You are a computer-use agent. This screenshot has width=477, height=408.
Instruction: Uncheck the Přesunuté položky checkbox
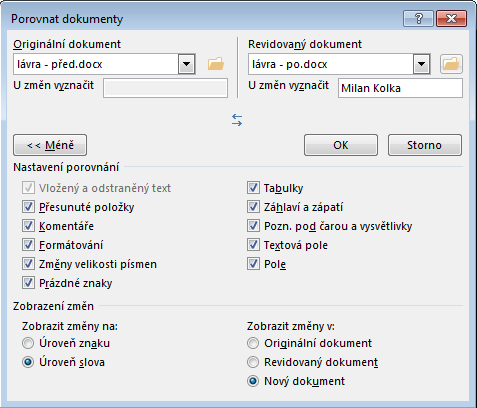click(28, 207)
